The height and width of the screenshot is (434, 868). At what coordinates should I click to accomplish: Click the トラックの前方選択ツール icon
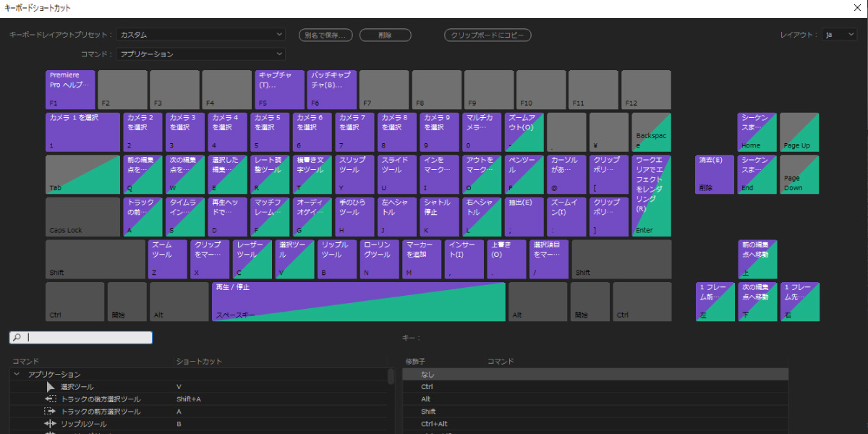51,412
